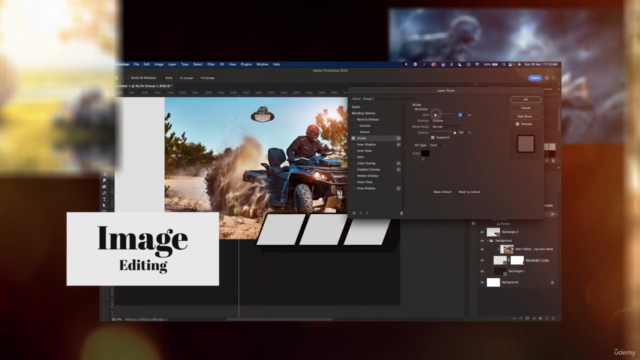
Task: Open the stroke Blend Mode dropdown
Action: 447,127
